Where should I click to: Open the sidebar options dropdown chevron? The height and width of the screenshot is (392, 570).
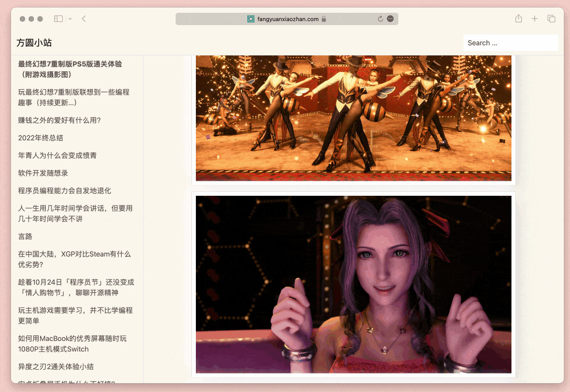coord(70,19)
